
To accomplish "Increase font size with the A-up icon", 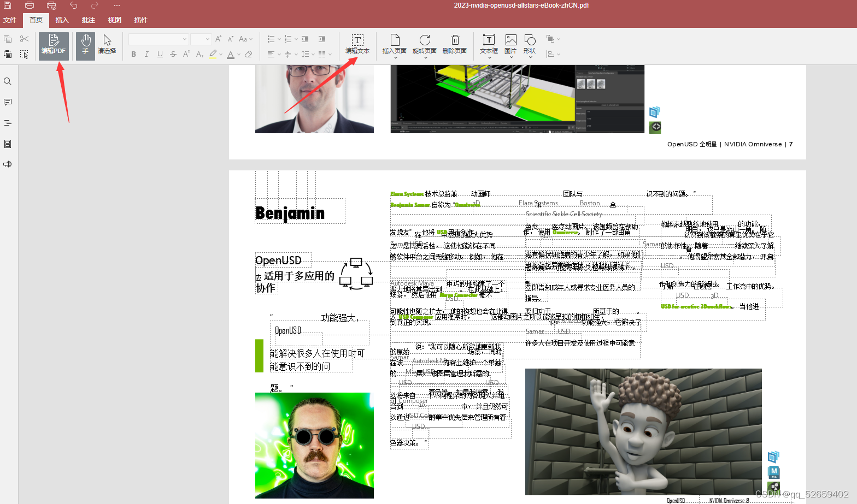I will pyautogui.click(x=219, y=39).
